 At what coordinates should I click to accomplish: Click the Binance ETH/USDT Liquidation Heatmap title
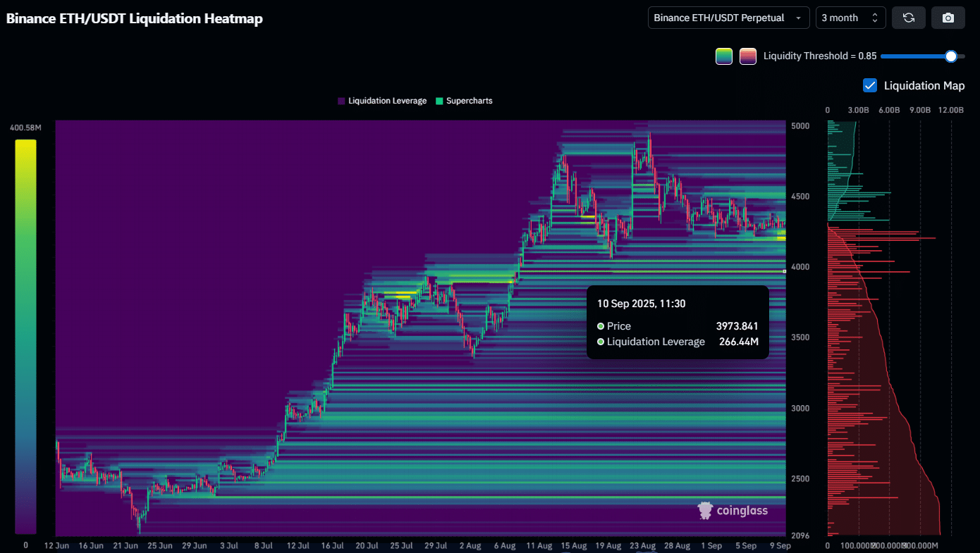(135, 19)
